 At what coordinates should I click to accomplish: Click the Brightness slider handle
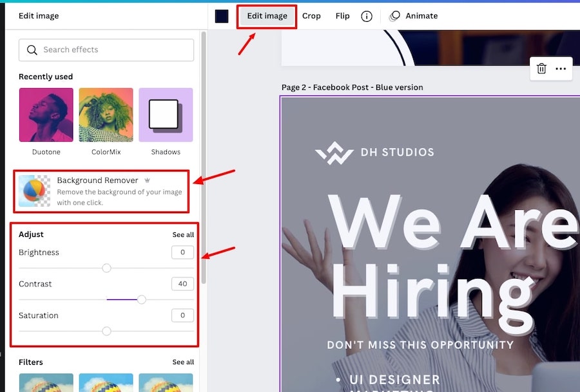click(x=106, y=268)
